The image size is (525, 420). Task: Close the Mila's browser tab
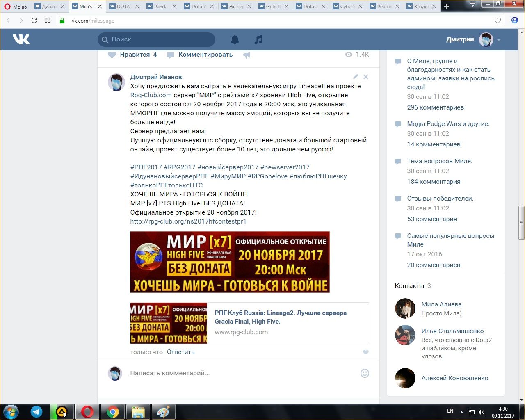pyautogui.click(x=100, y=7)
